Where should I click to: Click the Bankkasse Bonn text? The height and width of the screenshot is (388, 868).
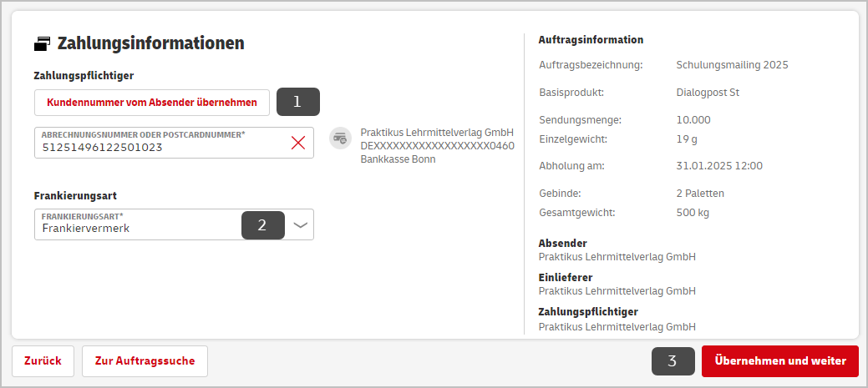pyautogui.click(x=398, y=159)
